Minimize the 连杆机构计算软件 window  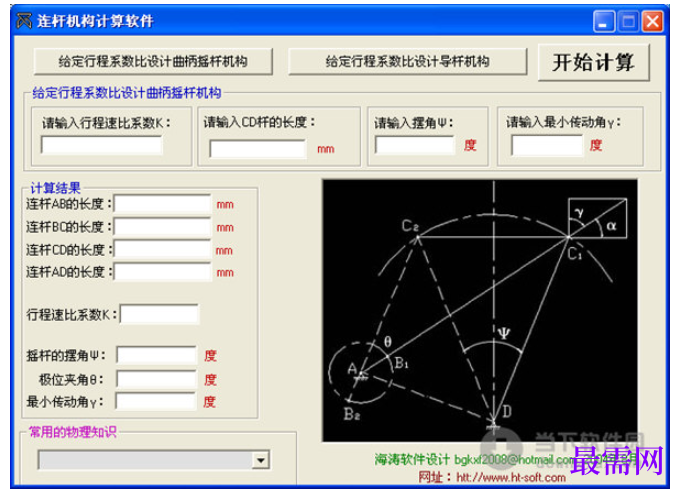603,21
